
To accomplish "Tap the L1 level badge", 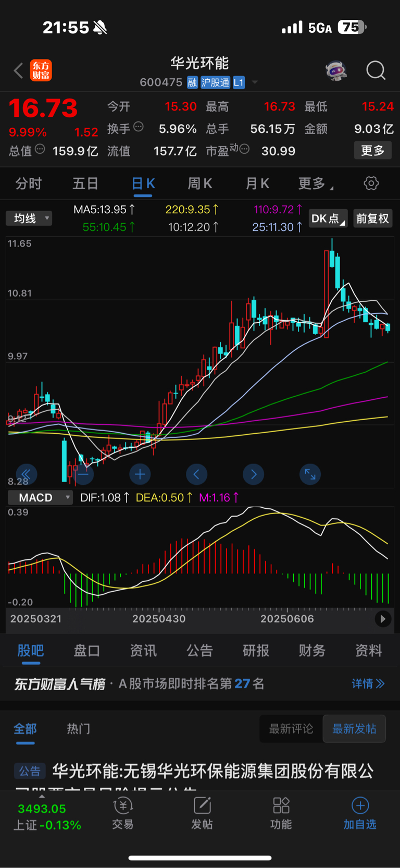I will (239, 82).
